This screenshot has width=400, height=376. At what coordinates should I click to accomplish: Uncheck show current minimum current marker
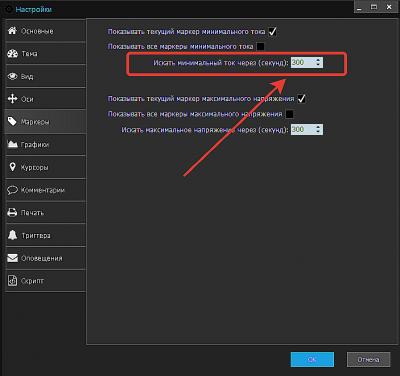(272, 32)
